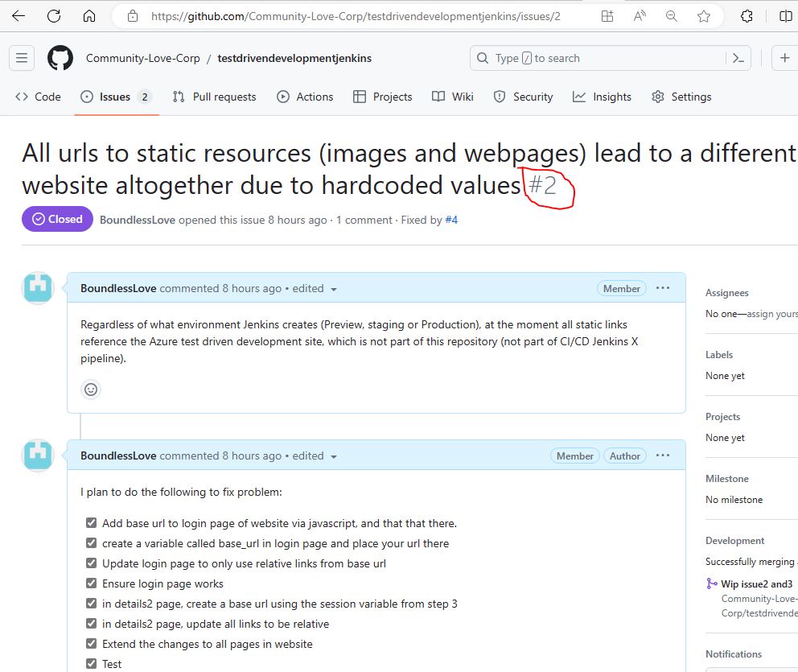Open the options menu on the Author comment
This screenshot has height=672, width=798.
pyautogui.click(x=663, y=456)
